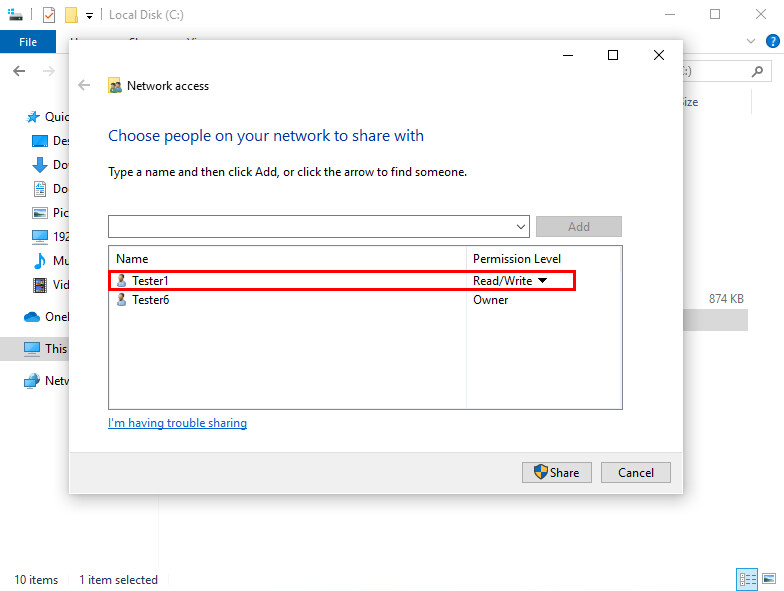Click the Tester6 user icon
This screenshot has height=591, width=784.
122,300
